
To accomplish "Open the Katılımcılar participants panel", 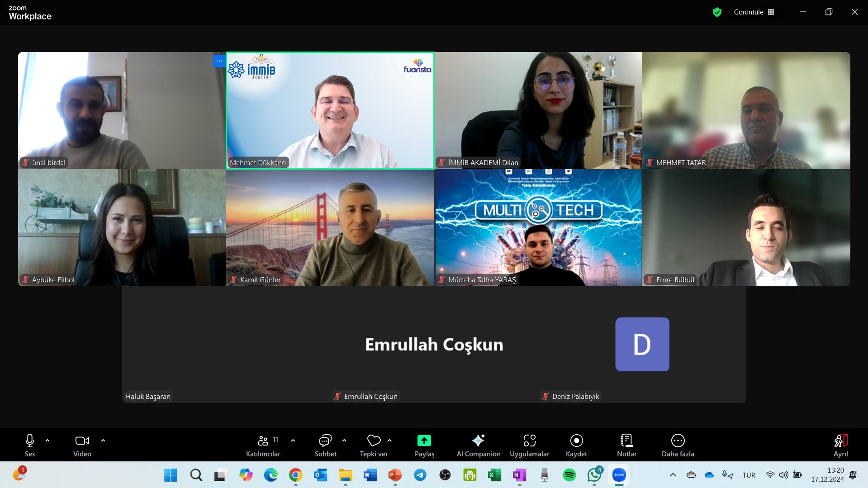I will (263, 445).
